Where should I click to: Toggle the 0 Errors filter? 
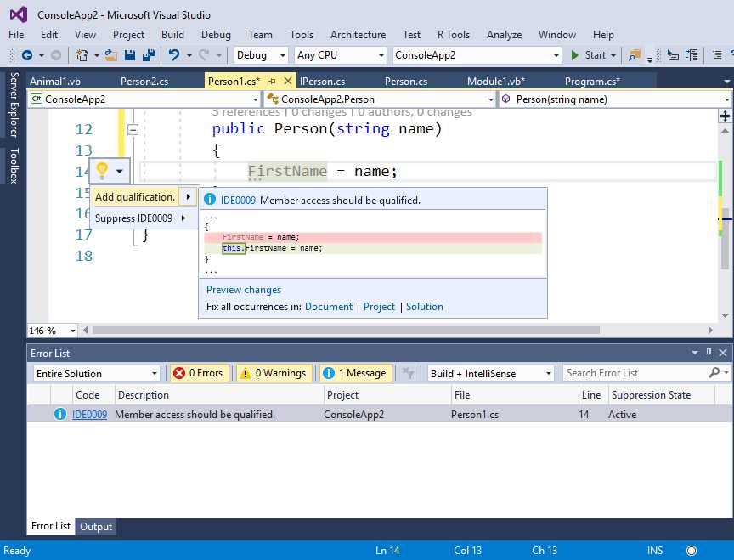point(199,373)
